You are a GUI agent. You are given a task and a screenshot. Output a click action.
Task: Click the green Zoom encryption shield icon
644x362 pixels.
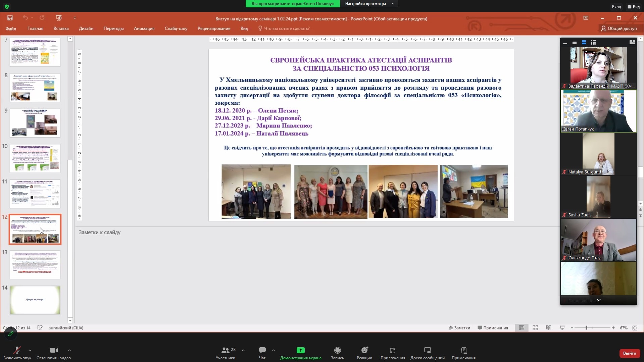7,7
